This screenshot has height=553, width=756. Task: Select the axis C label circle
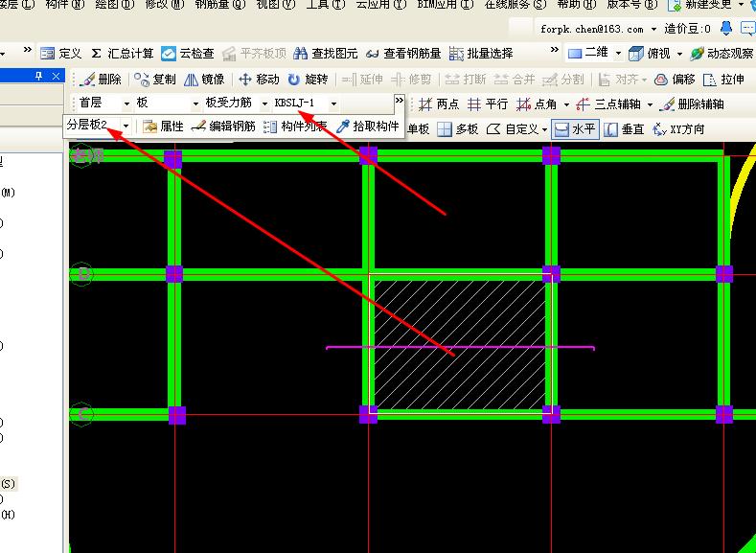(x=82, y=414)
